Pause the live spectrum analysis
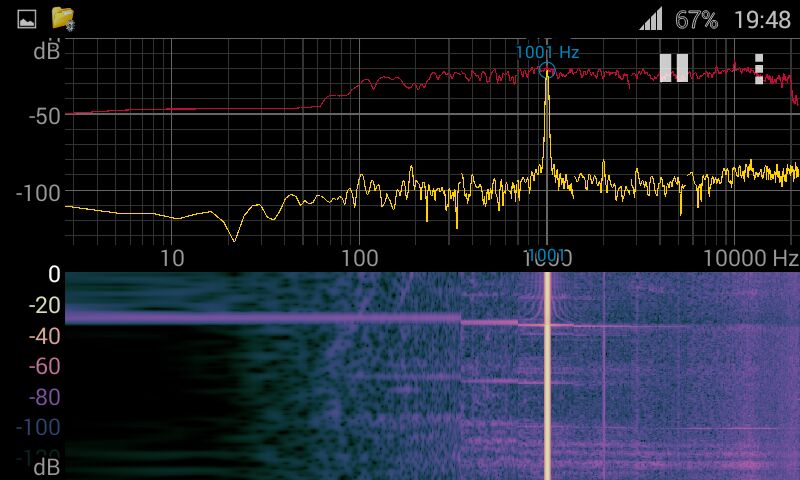 coord(673,67)
